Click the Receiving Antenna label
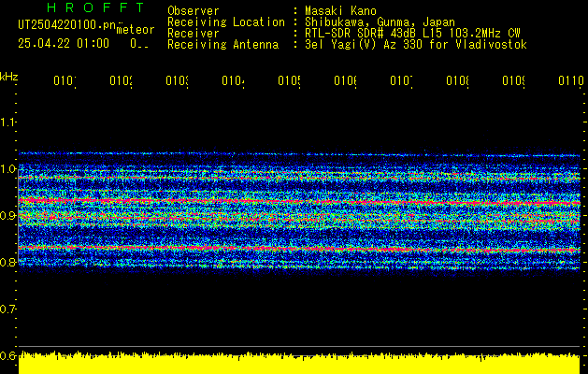The width and height of the screenshot is (588, 374). point(223,45)
